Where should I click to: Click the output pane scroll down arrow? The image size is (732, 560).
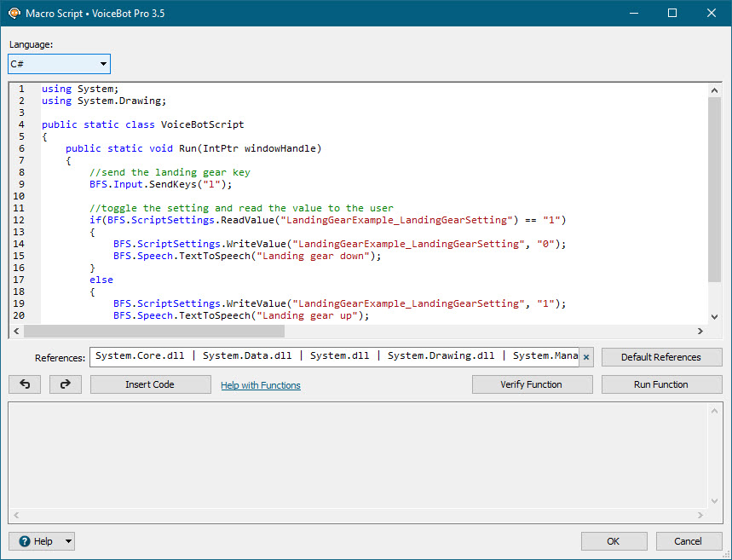click(x=714, y=501)
